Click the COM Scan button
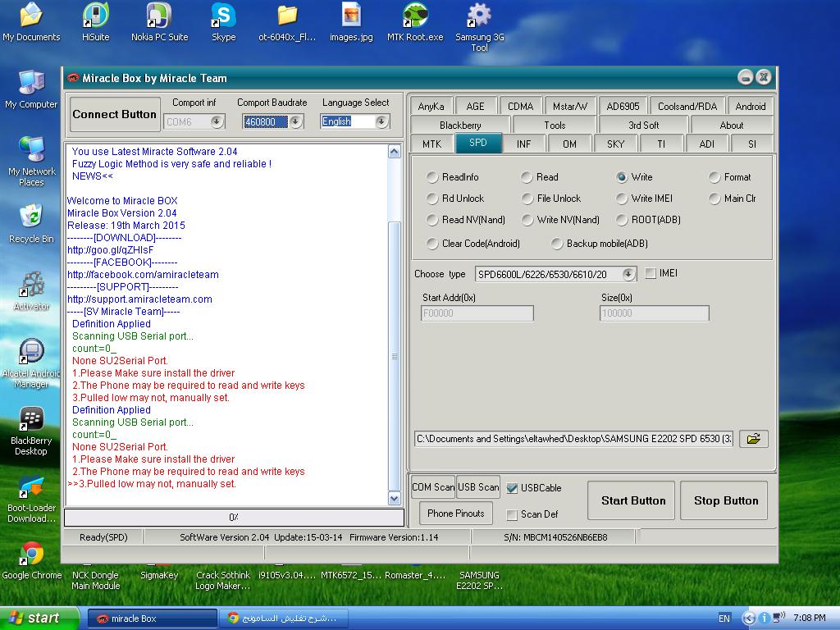 [433, 487]
